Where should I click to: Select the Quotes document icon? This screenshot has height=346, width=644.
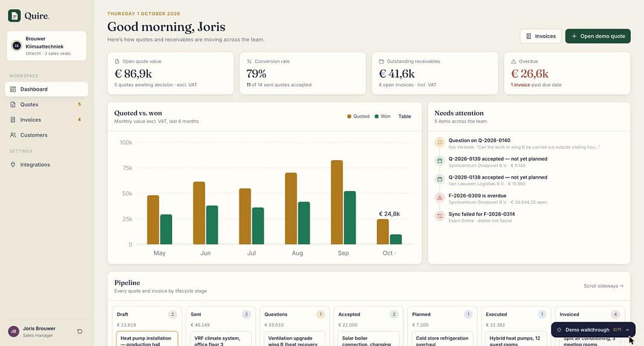point(13,104)
